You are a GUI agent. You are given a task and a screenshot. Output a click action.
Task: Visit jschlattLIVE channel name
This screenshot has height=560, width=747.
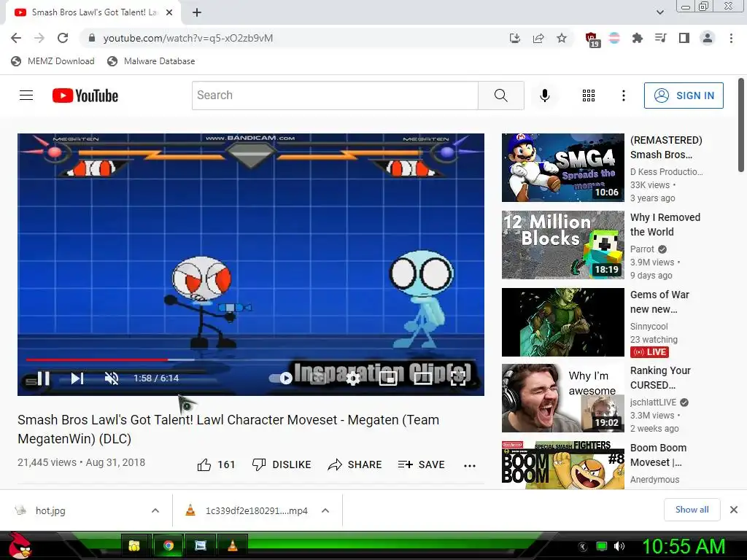coord(653,402)
